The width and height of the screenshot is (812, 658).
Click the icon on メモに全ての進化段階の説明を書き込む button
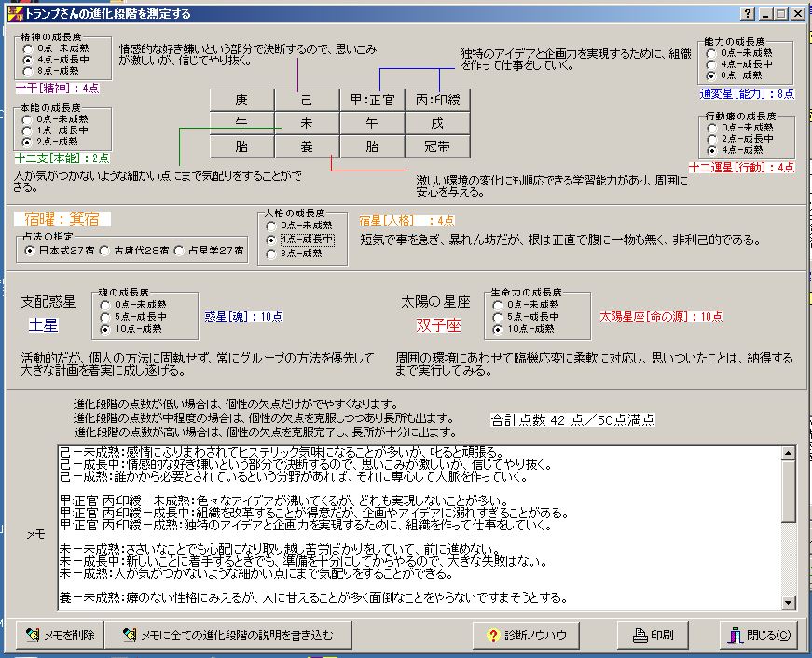(x=130, y=635)
